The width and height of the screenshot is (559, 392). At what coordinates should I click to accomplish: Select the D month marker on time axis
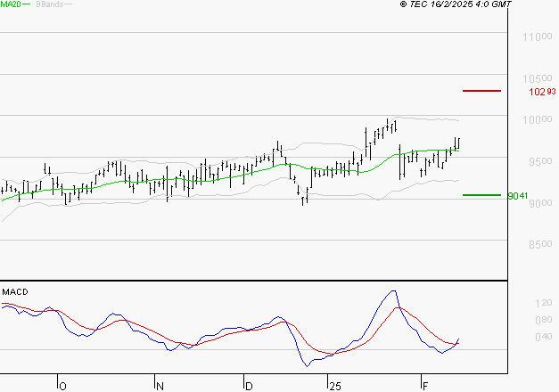coord(249,386)
